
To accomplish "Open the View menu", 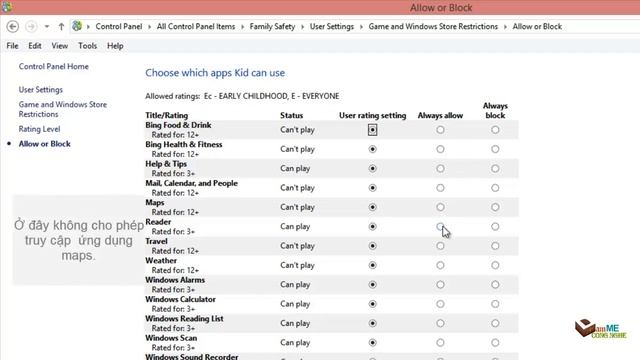I will click(x=60, y=46).
